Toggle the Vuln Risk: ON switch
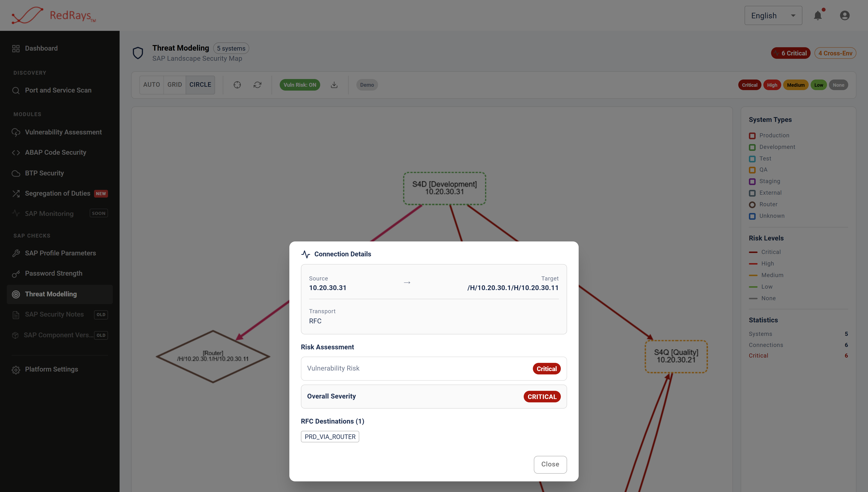This screenshot has width=868, height=492. [300, 85]
